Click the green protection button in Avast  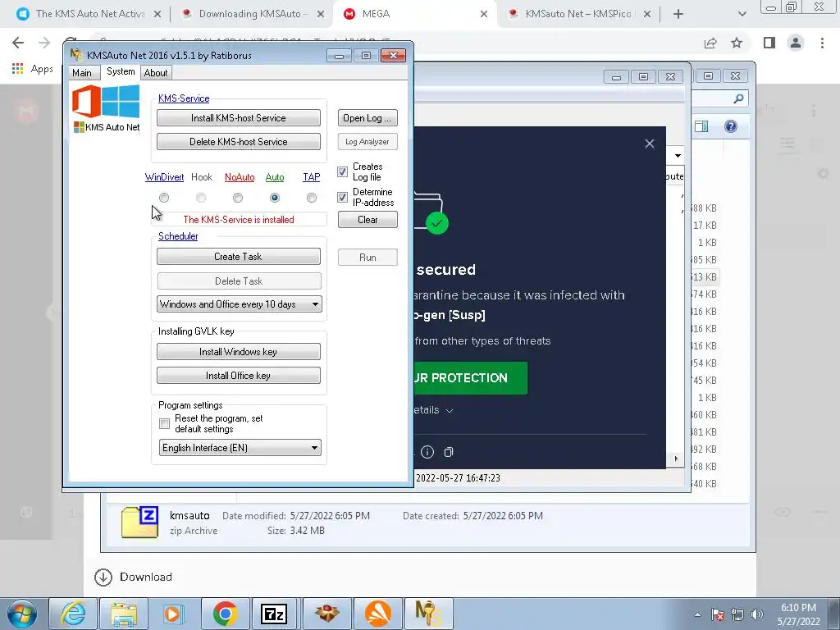470,378
